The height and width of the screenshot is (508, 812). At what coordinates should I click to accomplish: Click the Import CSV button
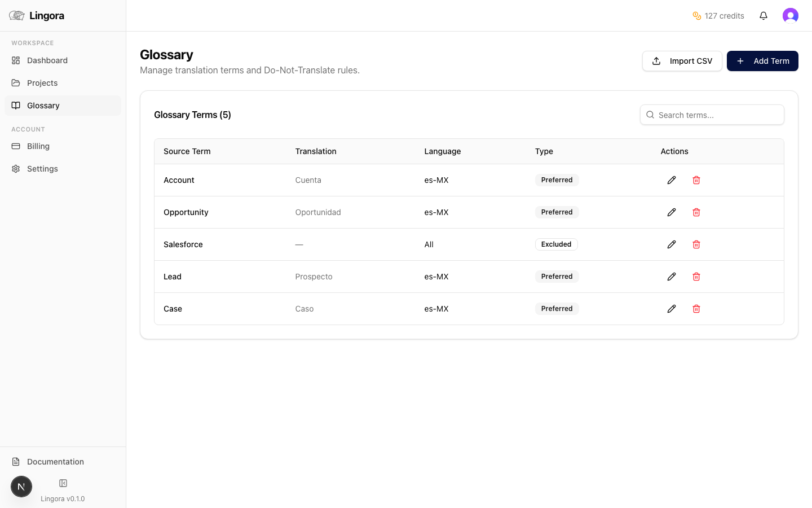pos(682,61)
